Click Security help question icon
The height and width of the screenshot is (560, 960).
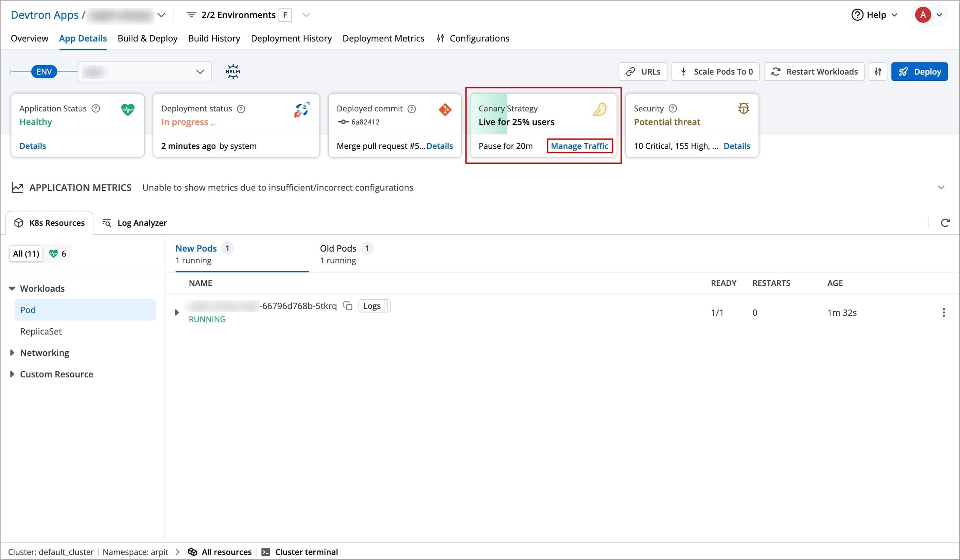click(672, 108)
